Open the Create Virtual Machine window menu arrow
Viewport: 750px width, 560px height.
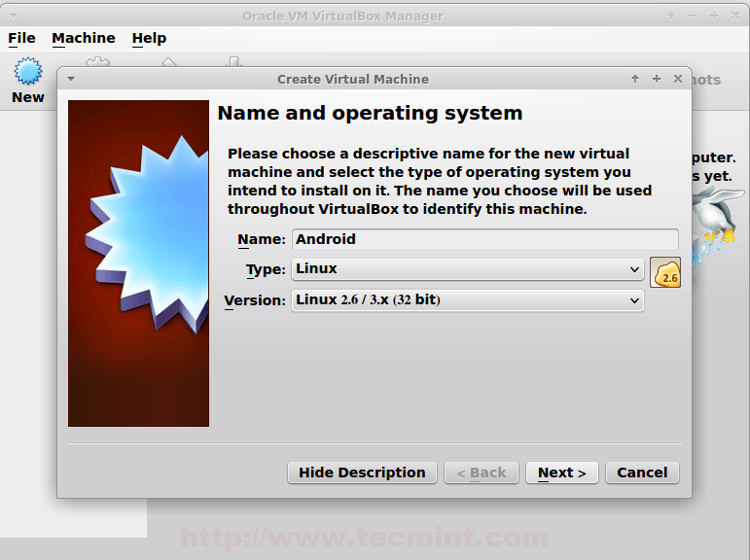click(71, 79)
